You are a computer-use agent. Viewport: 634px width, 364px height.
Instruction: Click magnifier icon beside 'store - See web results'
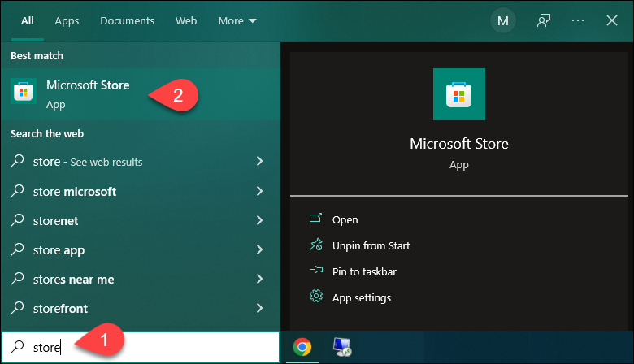coord(17,161)
